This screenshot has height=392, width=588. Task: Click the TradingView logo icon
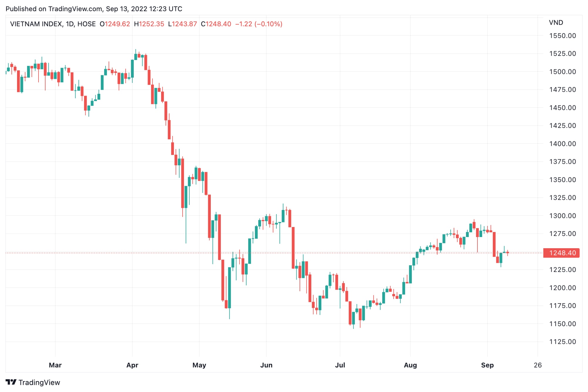click(11, 382)
